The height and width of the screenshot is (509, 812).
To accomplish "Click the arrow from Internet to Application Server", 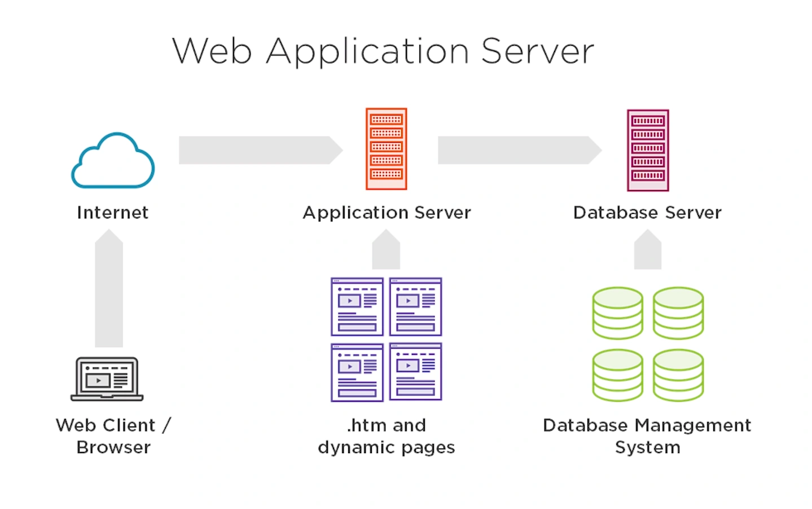I will click(260, 151).
